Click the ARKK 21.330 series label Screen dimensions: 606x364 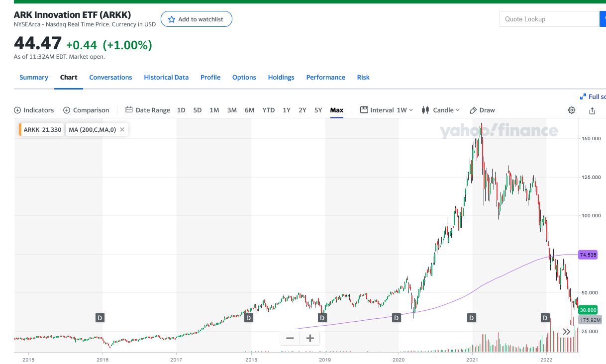pos(42,130)
